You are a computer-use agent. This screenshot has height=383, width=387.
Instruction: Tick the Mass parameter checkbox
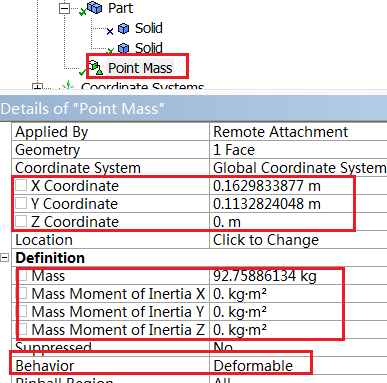(x=23, y=275)
